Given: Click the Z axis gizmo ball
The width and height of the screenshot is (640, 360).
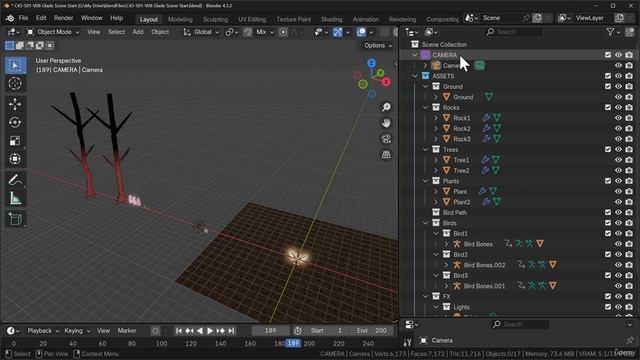Looking at the screenshot, I should 371,63.
